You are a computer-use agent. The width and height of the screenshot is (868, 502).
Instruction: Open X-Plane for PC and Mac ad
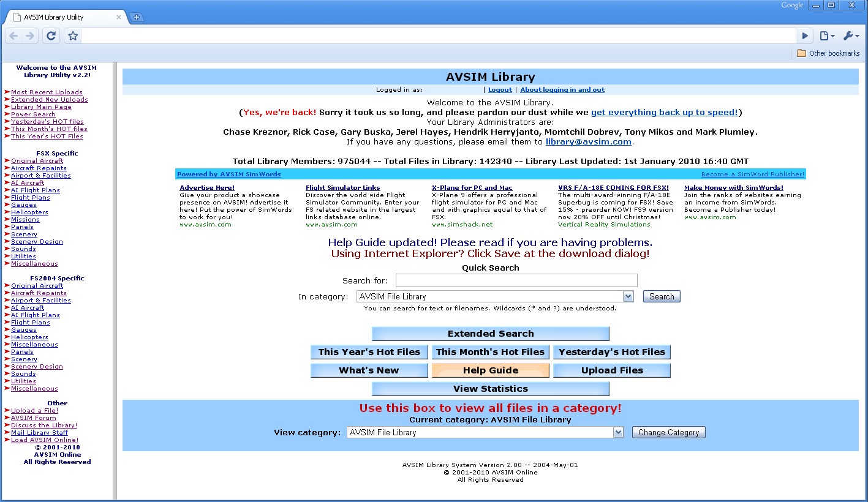pos(472,188)
